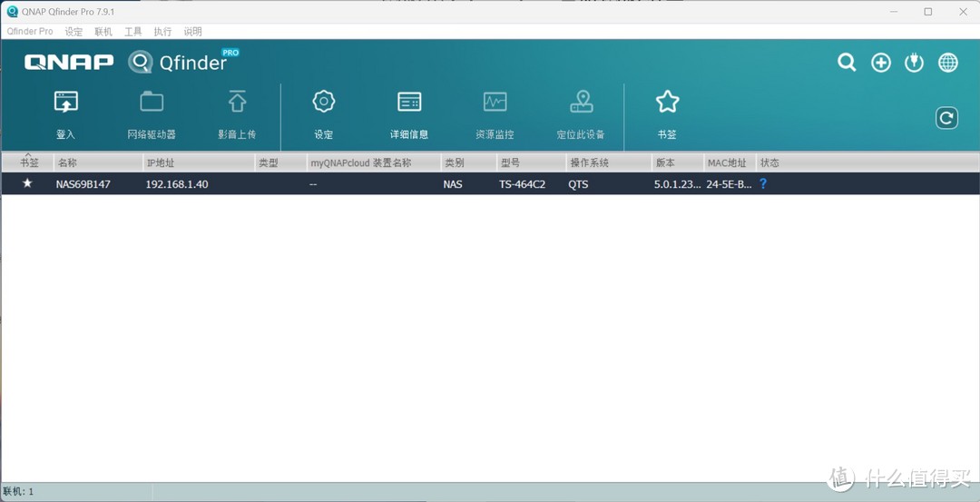Click the 联机: 1 status bar text

click(x=18, y=492)
